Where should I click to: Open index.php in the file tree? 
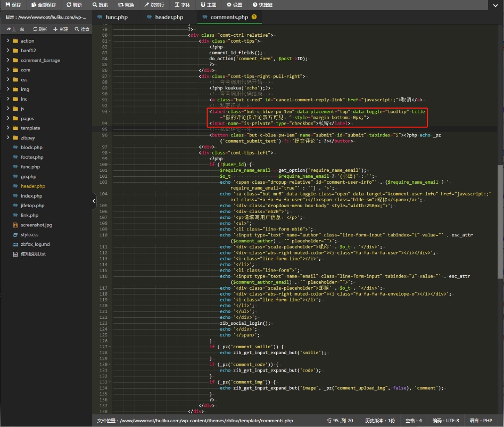(x=31, y=196)
